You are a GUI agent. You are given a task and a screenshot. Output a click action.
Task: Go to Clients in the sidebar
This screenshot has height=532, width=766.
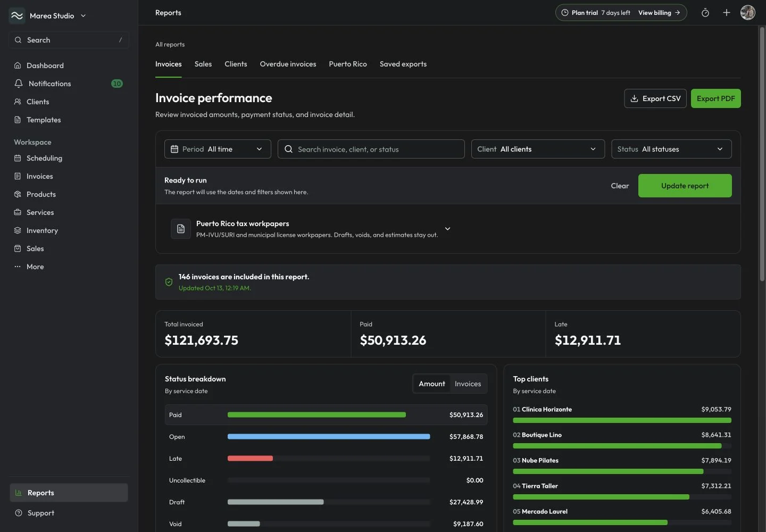click(69, 102)
